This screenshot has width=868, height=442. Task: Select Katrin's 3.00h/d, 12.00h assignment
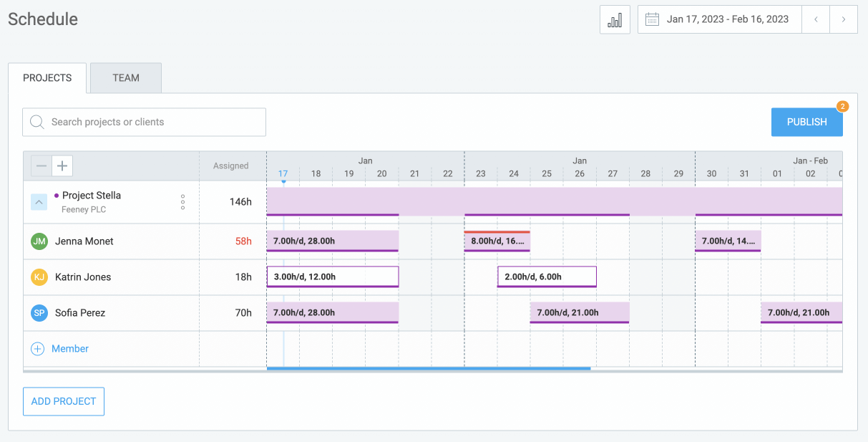pos(333,277)
